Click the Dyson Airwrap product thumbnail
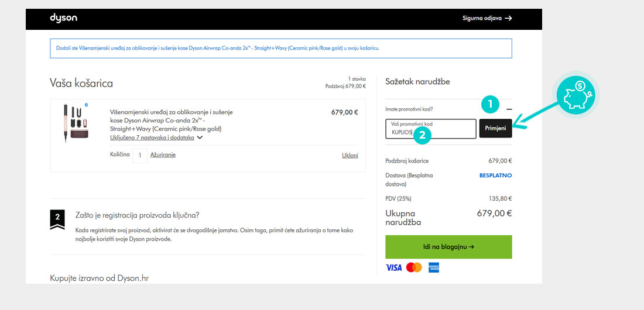This screenshot has height=310, width=644. click(76, 123)
